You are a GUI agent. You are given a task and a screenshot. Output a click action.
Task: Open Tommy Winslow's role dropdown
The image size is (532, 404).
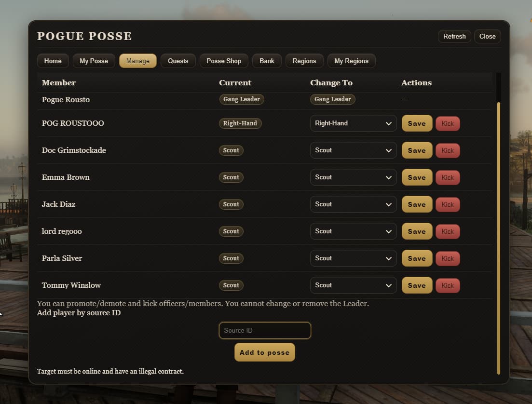pos(353,285)
